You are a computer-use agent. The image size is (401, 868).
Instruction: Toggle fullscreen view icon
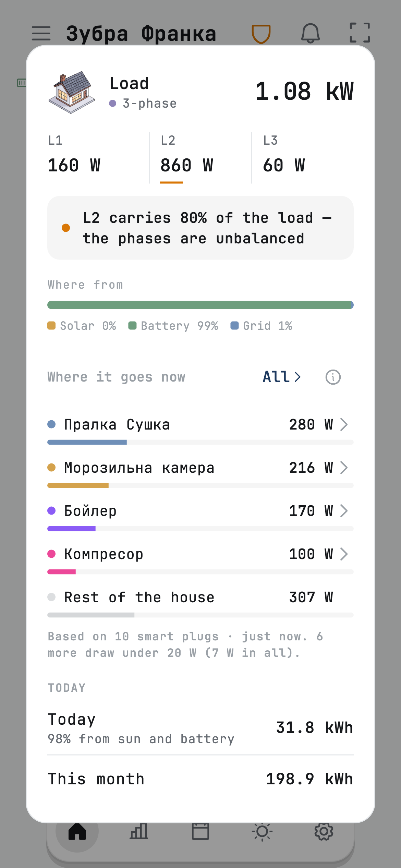click(360, 33)
